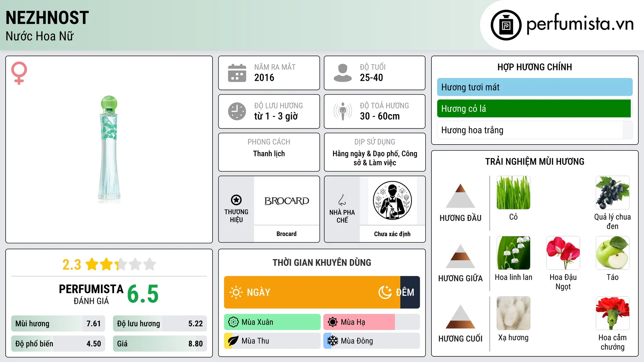
Task: Click the Độ lưu hương 5.22 score bar
Action: (x=160, y=323)
